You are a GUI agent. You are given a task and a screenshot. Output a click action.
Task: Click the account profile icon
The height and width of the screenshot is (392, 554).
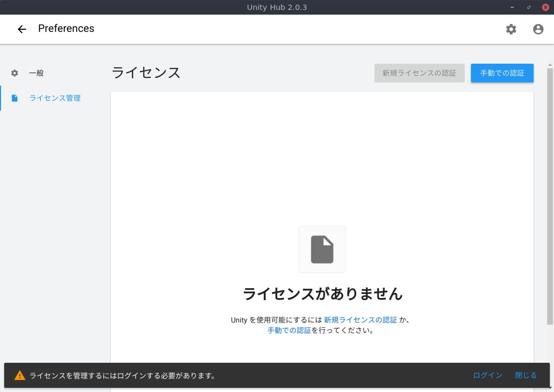[538, 29]
